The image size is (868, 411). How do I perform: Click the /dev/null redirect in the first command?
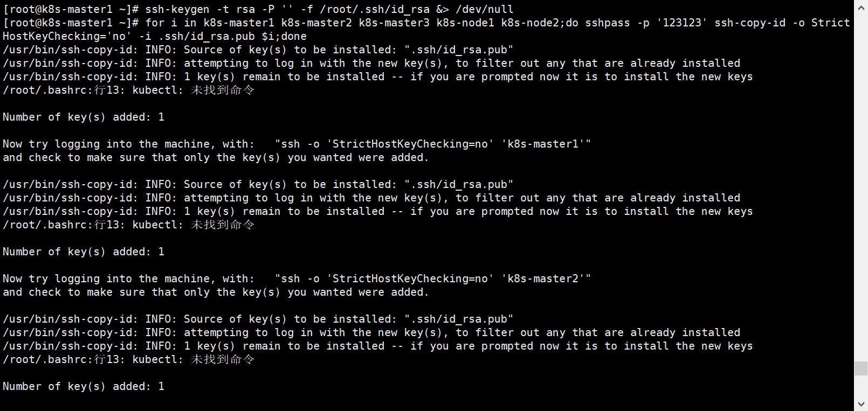point(485,9)
